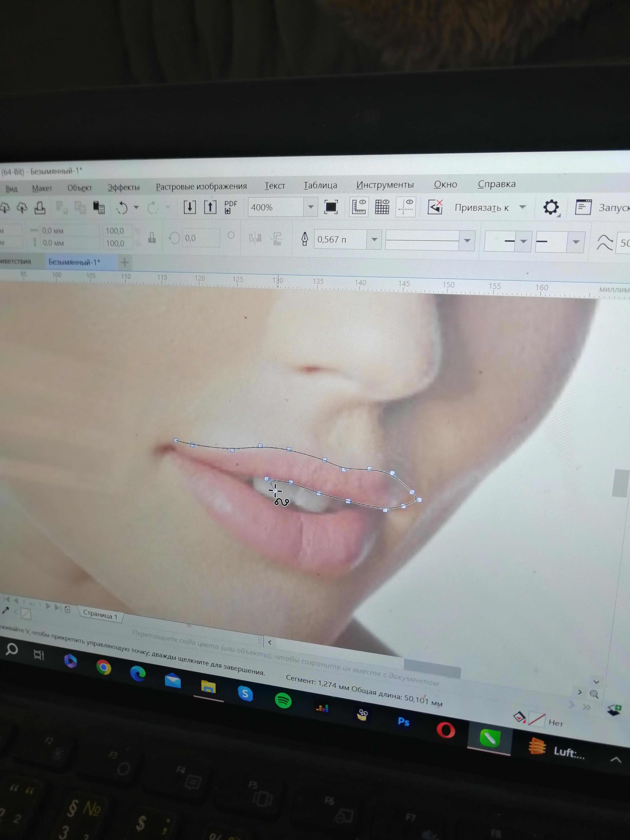Open the Эффекты menu

click(123, 188)
